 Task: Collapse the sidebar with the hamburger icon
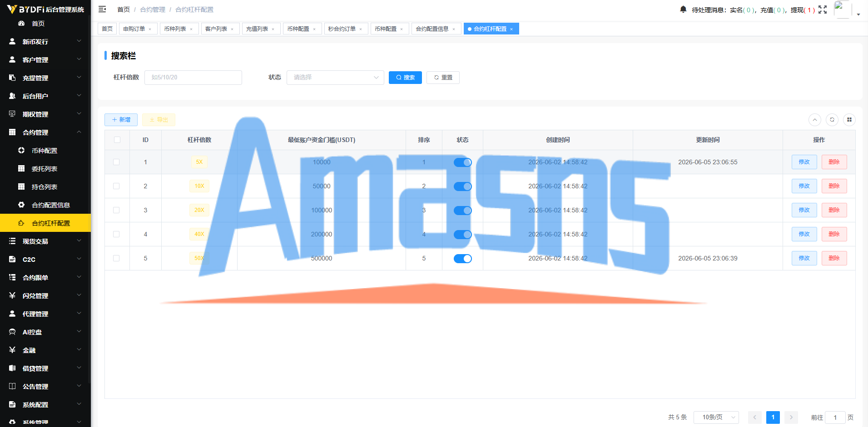tap(102, 10)
